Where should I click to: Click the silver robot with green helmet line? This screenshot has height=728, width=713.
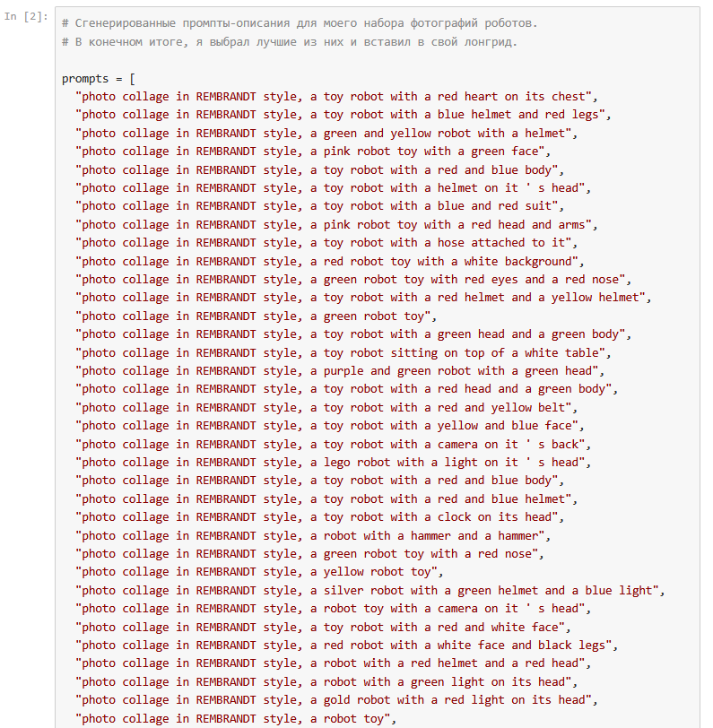point(370,591)
